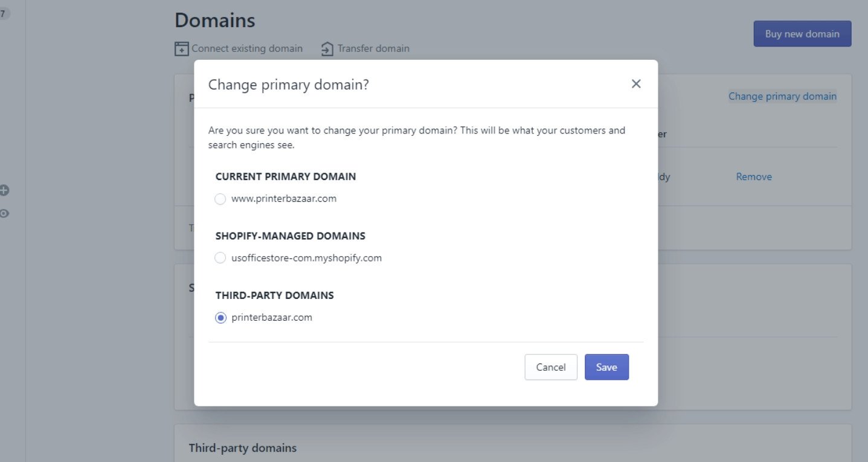Open Connect existing domain link
868x462 pixels.
tap(247, 48)
